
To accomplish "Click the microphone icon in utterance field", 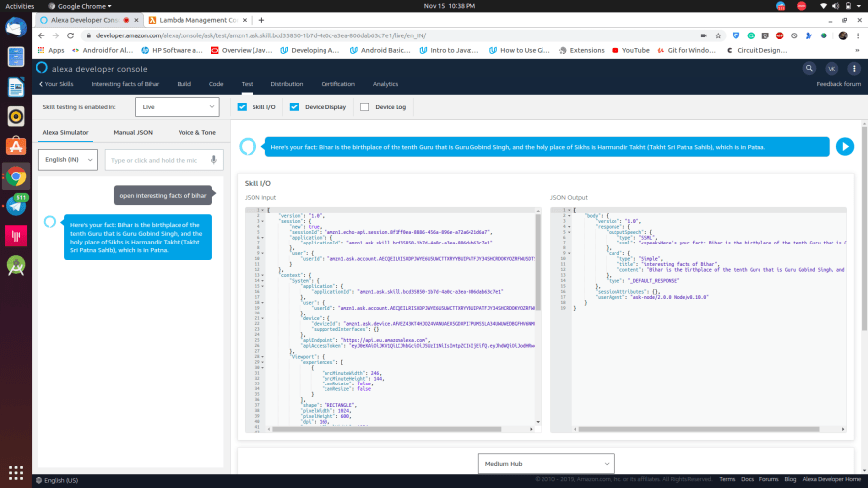I will [x=214, y=160].
